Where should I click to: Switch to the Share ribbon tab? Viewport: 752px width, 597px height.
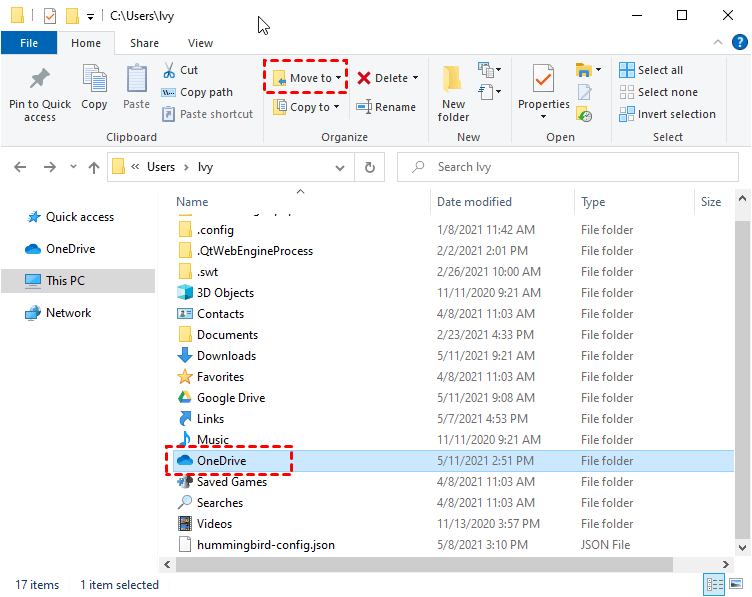tap(144, 43)
